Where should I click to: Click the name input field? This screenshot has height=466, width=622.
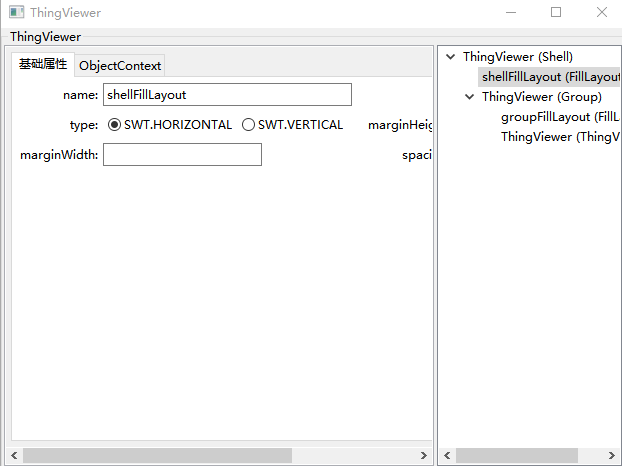click(227, 95)
